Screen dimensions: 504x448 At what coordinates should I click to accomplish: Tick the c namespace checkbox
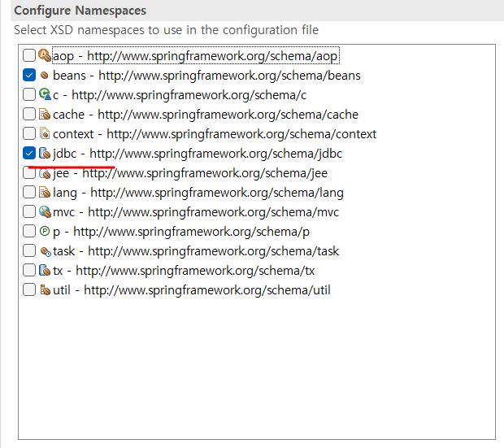point(29,94)
